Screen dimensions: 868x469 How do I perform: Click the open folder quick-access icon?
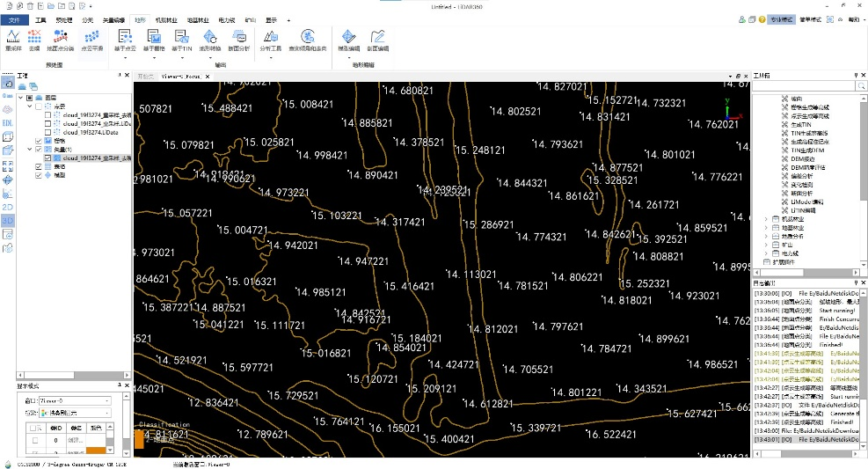coord(51,6)
